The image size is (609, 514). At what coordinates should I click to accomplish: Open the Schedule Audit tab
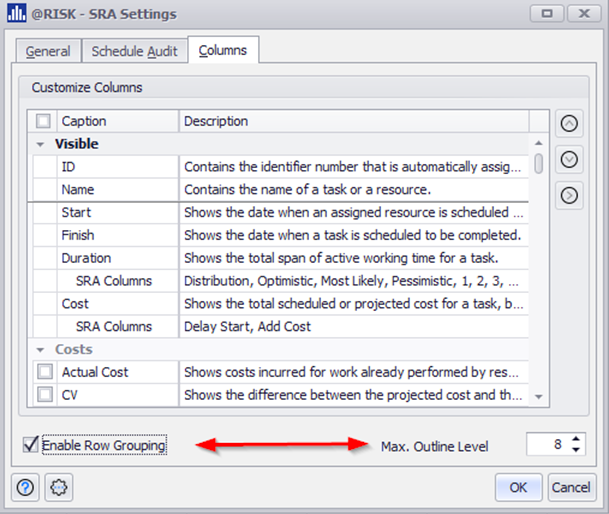[x=136, y=52]
